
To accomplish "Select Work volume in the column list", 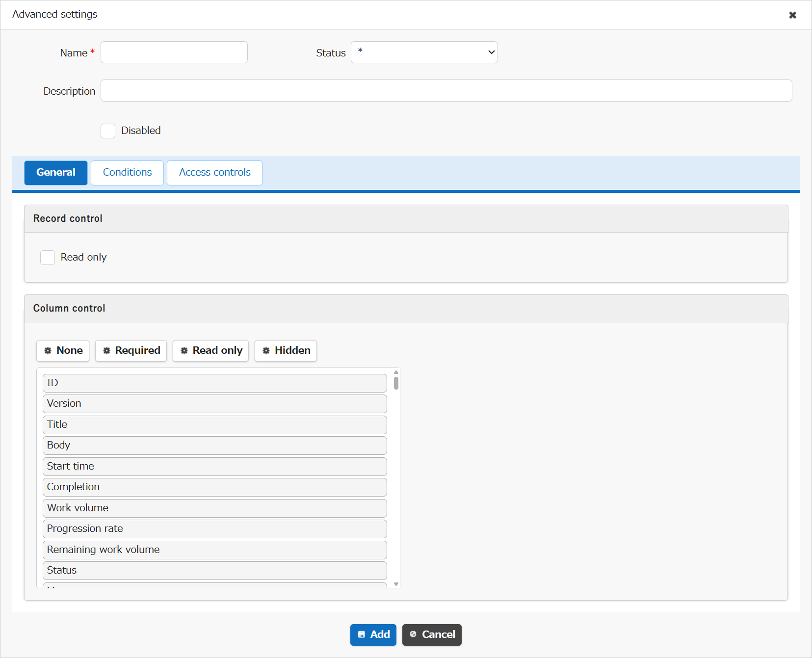I will pyautogui.click(x=215, y=508).
